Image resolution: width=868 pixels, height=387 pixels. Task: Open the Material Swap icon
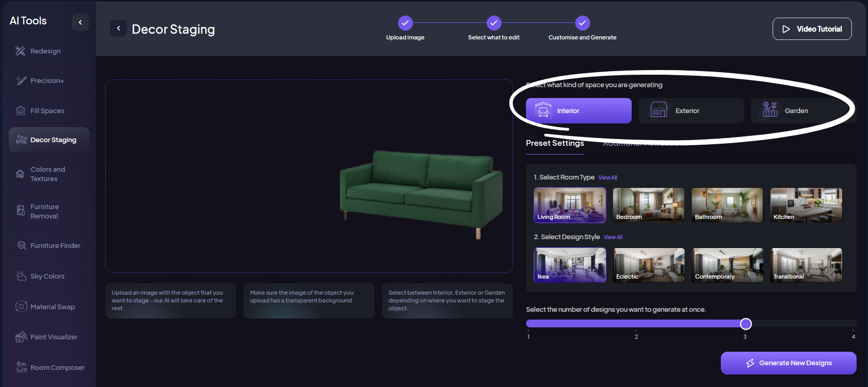coord(21,307)
